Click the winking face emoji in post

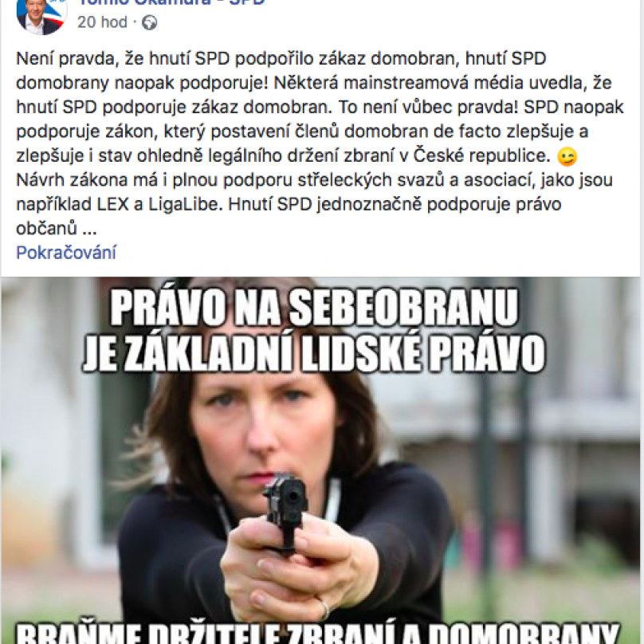click(x=567, y=156)
